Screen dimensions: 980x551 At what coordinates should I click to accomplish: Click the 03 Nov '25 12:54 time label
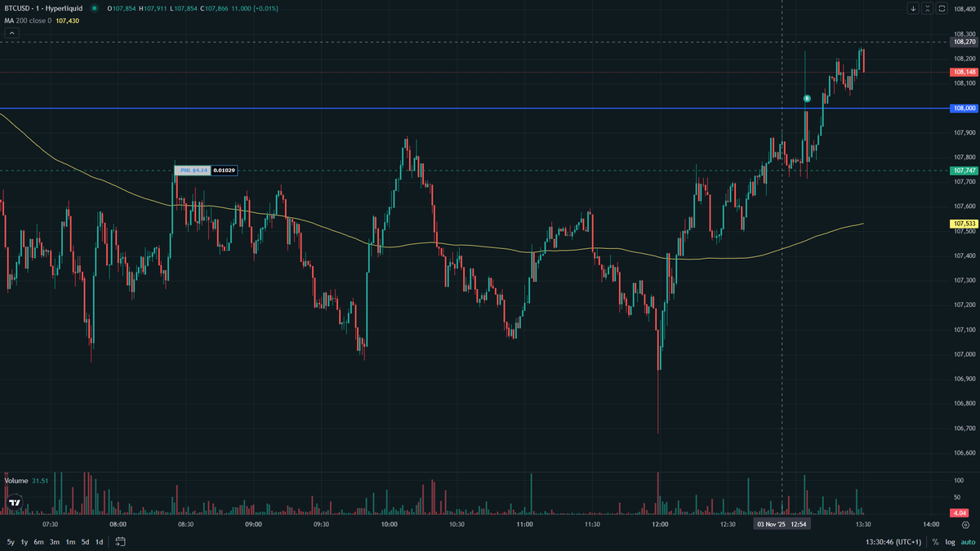(782, 524)
